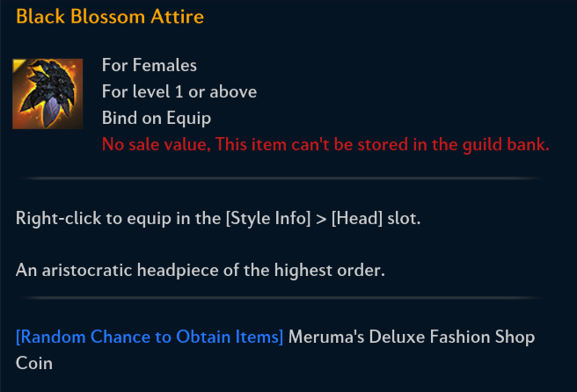Open the Random Chance to Obtain Items link
Image resolution: width=577 pixels, height=392 pixels.
(x=150, y=337)
